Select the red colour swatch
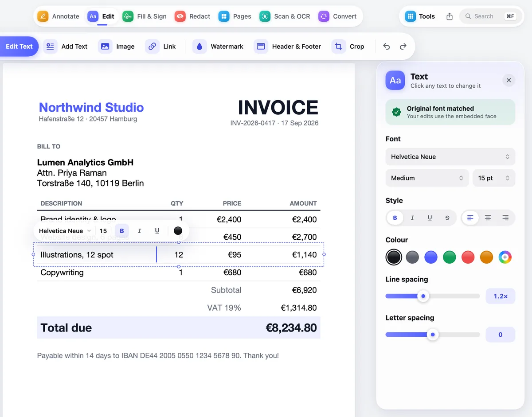Image resolution: width=532 pixels, height=417 pixels. pyautogui.click(x=468, y=257)
